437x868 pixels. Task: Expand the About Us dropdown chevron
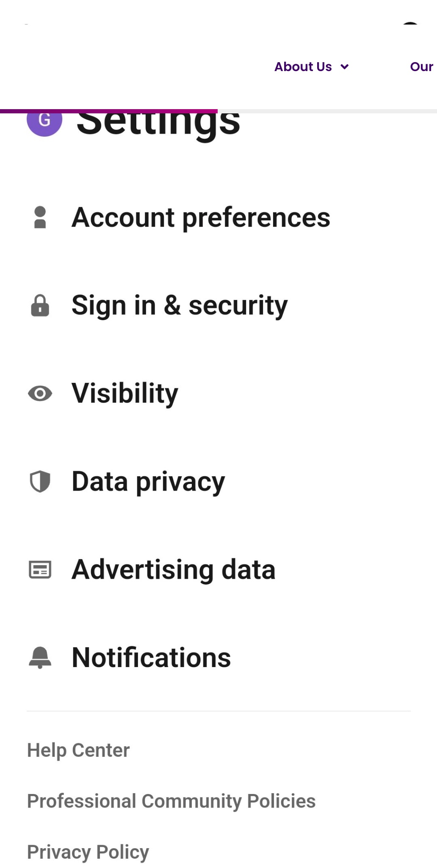(x=345, y=67)
